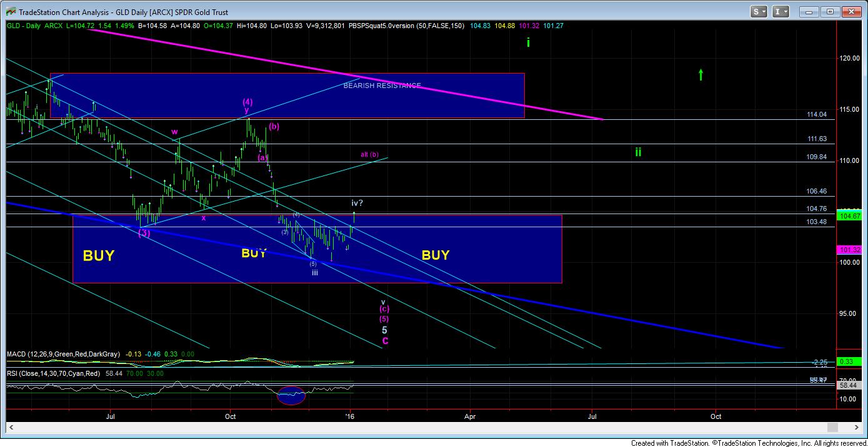Select the 114.04 price level label
This screenshot has width=868, height=447.
pos(817,114)
